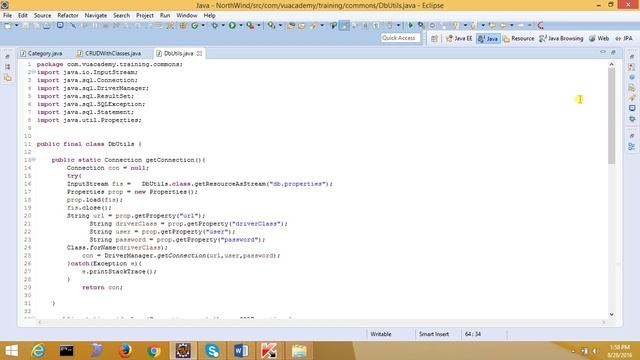This screenshot has height=360, width=640.
Task: Open the New Java Class dropdown arrow
Action: (203, 25)
